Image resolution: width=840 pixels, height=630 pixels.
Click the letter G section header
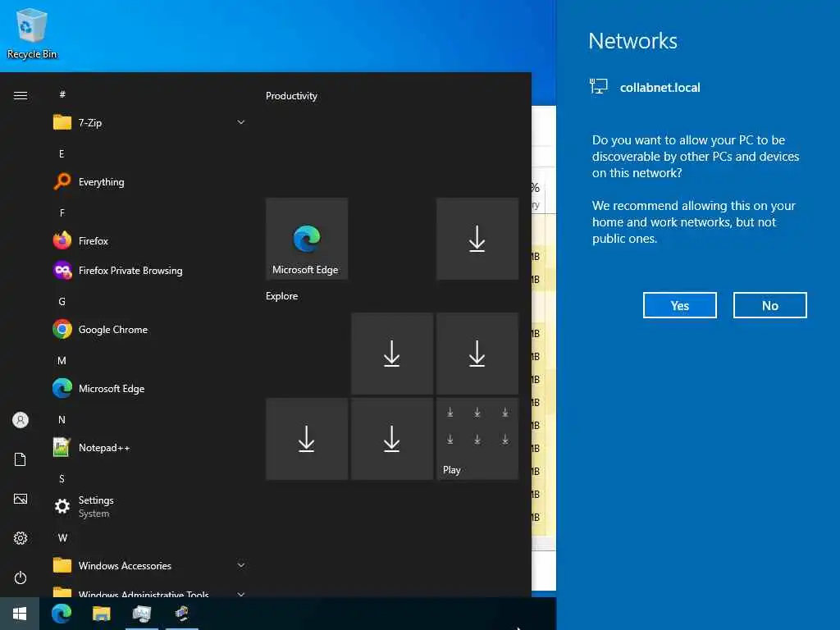(62, 302)
